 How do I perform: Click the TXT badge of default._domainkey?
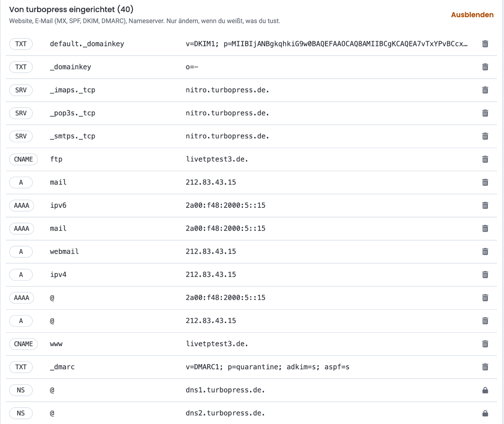coord(21,44)
